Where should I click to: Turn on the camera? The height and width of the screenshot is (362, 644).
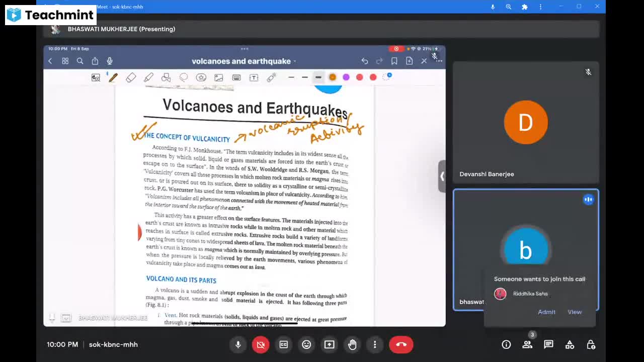pos(261,344)
